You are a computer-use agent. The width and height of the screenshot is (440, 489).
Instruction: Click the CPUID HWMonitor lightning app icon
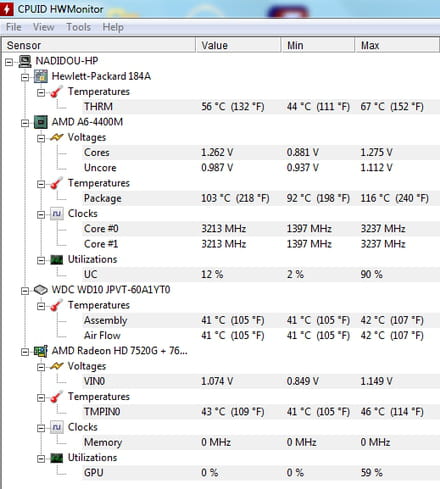6,9
